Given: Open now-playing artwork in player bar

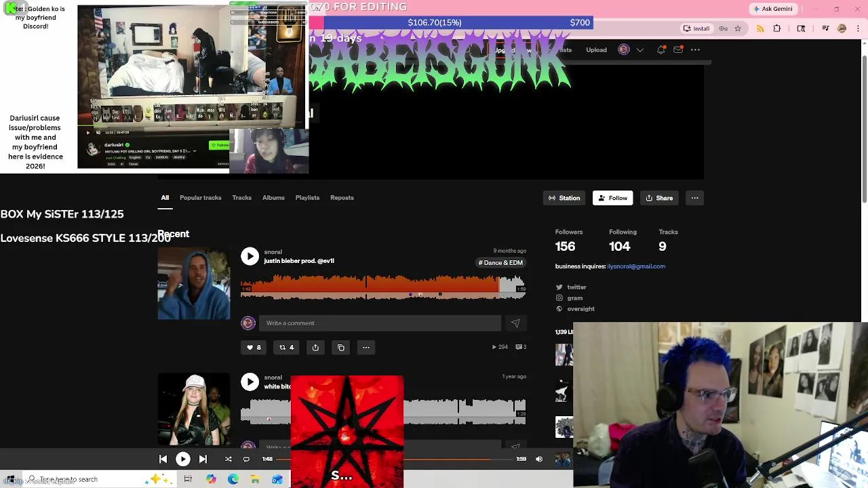Looking at the screenshot, I should click(x=562, y=460).
